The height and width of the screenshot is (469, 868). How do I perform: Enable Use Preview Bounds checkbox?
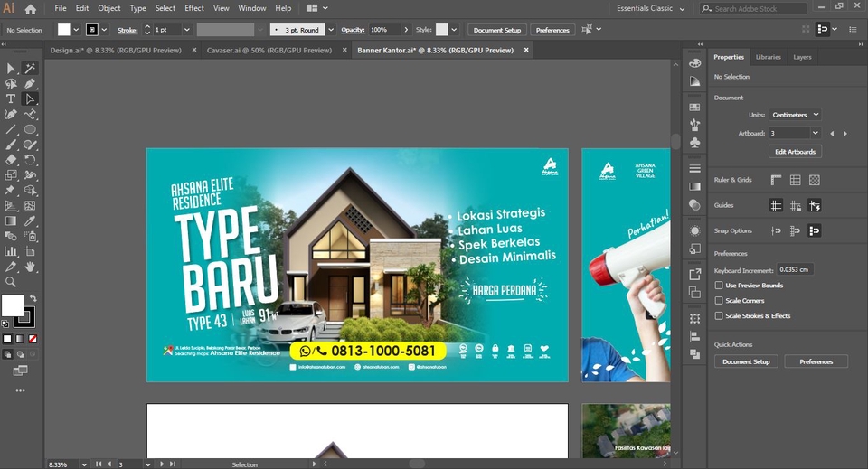coord(719,286)
